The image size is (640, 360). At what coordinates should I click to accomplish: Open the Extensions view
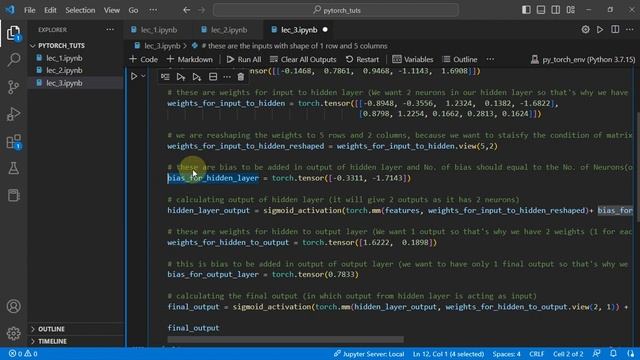pyautogui.click(x=13, y=142)
